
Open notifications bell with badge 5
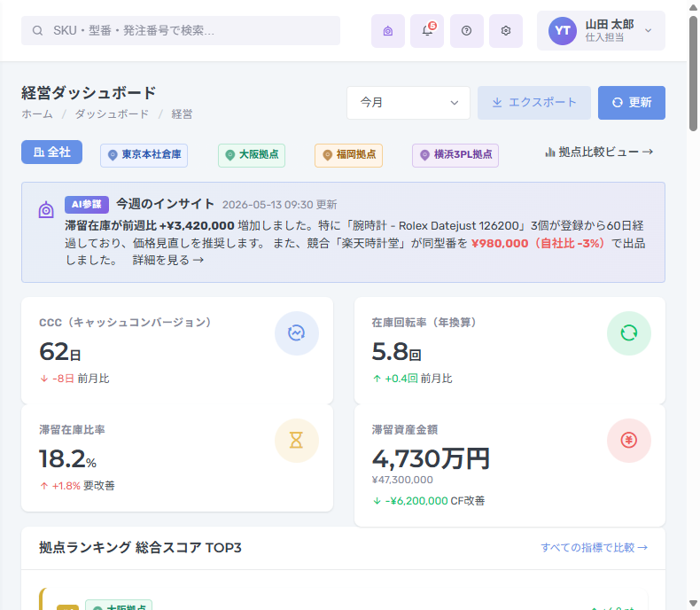coord(427,31)
